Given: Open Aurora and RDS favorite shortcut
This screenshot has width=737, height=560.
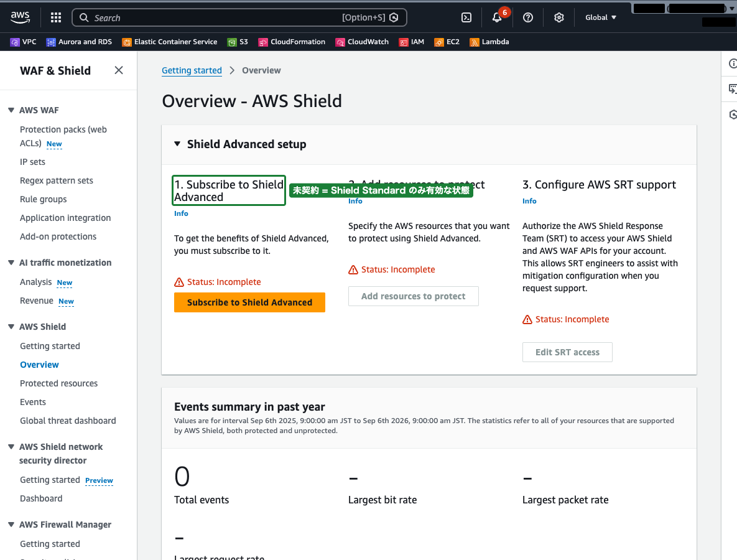Looking at the screenshot, I should click(x=79, y=42).
